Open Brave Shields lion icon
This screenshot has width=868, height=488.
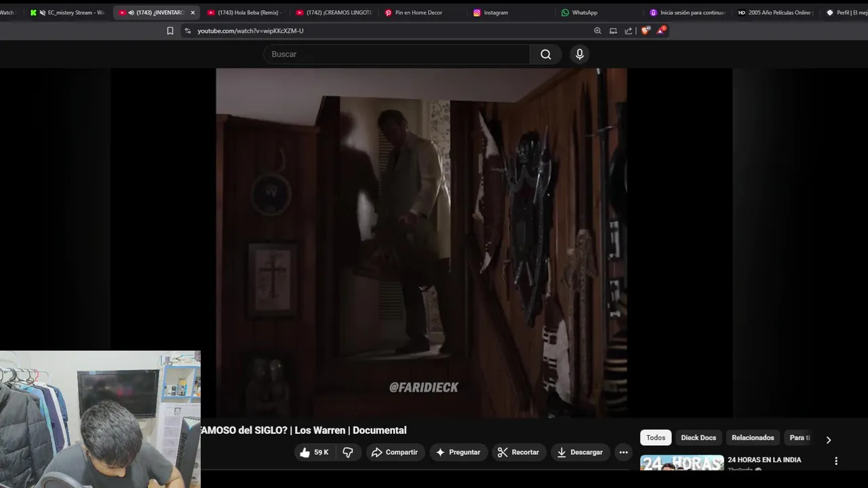[x=645, y=30]
